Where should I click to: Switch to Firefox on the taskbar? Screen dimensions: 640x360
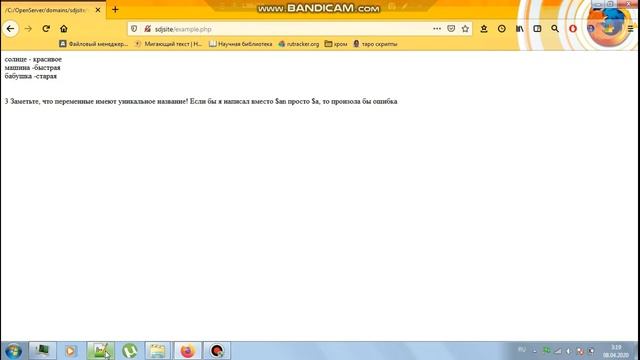pyautogui.click(x=188, y=351)
